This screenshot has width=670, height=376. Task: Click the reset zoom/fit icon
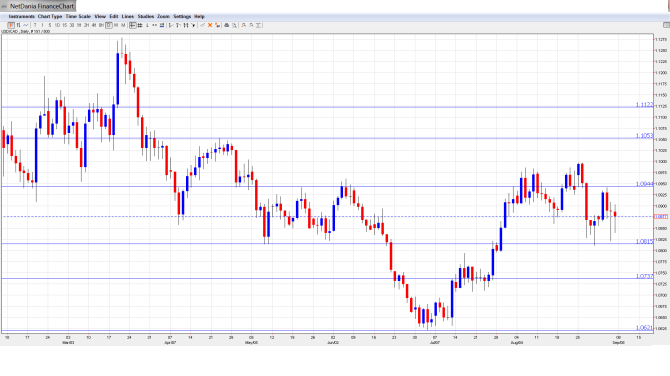pyautogui.click(x=259, y=25)
